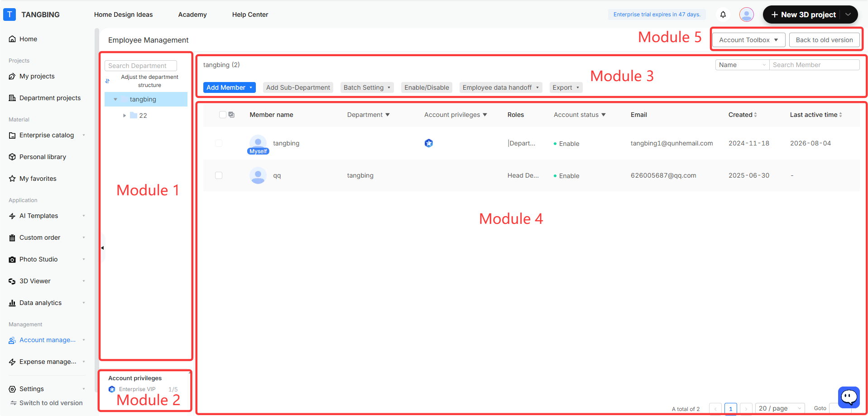Open the 20 / page size dropdown

click(x=780, y=408)
